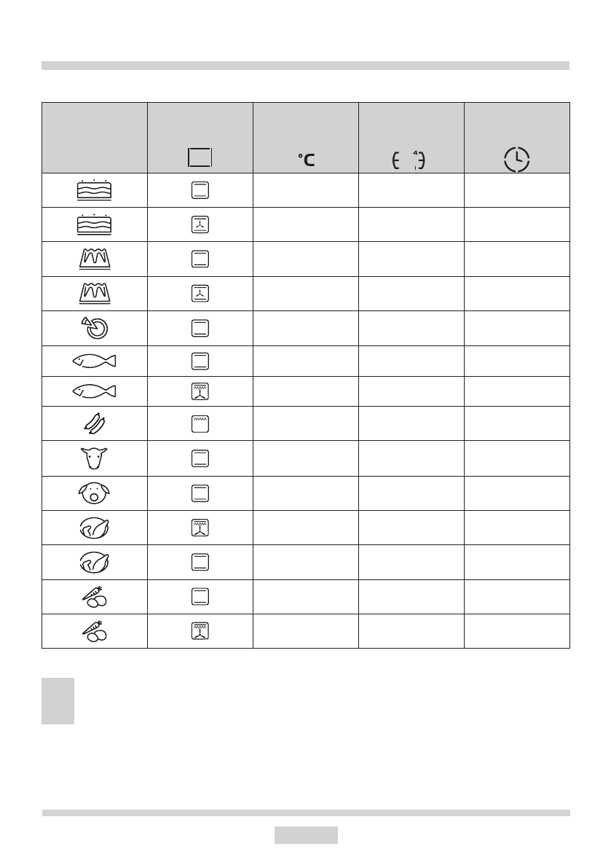Select the grill mode icon beside the sausages
The image size is (611, 868).
[x=200, y=423]
